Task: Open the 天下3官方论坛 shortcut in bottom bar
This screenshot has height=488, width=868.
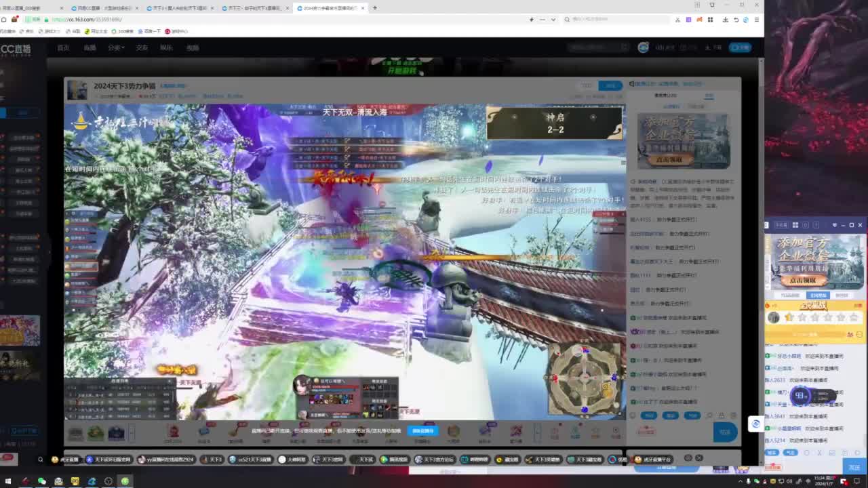Action: (x=436, y=460)
